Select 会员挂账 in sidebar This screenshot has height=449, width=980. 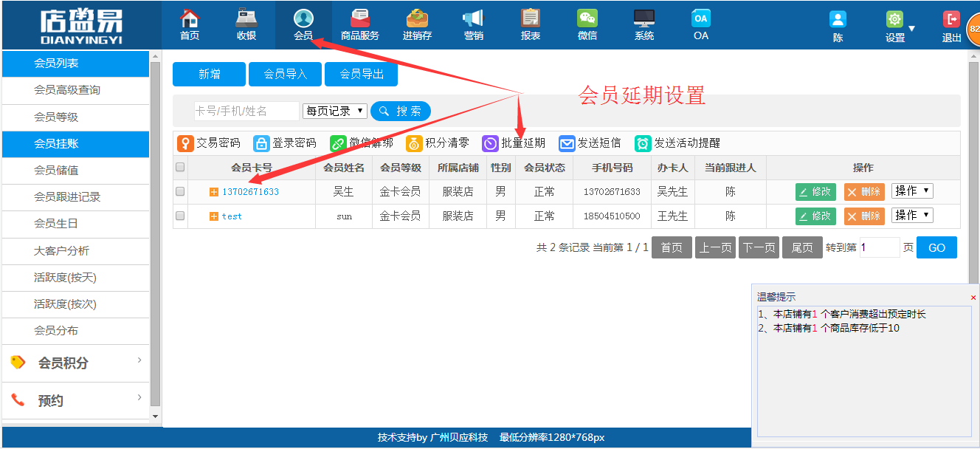point(75,144)
